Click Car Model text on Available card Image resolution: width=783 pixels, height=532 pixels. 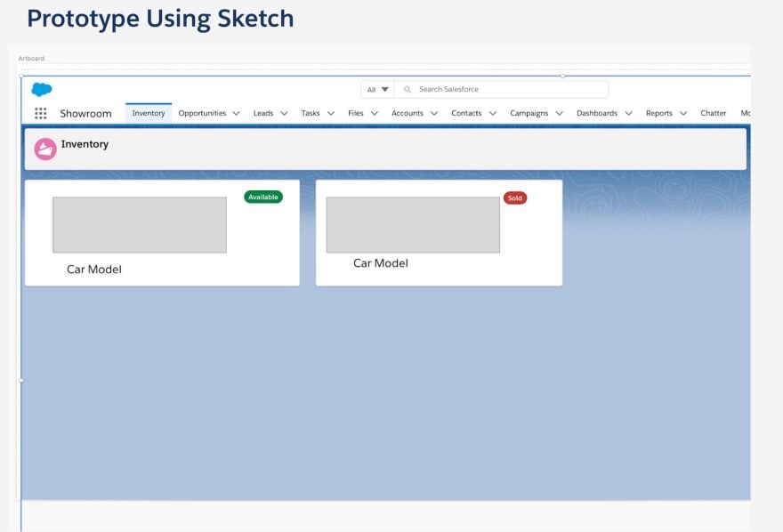click(94, 270)
